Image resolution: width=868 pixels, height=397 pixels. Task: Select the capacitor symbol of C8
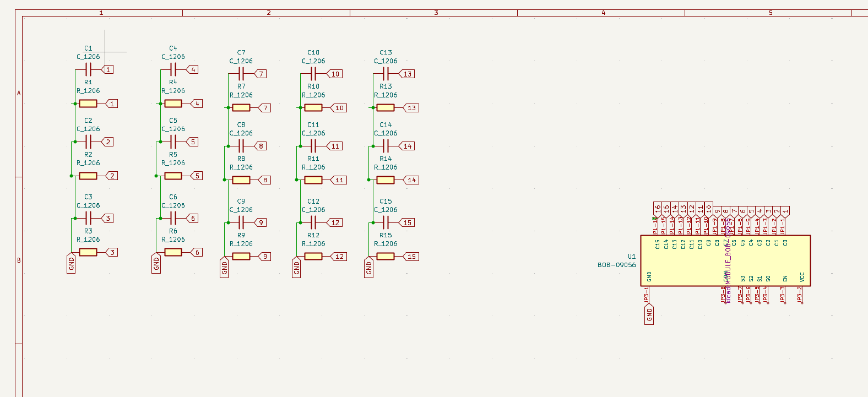[x=241, y=146]
